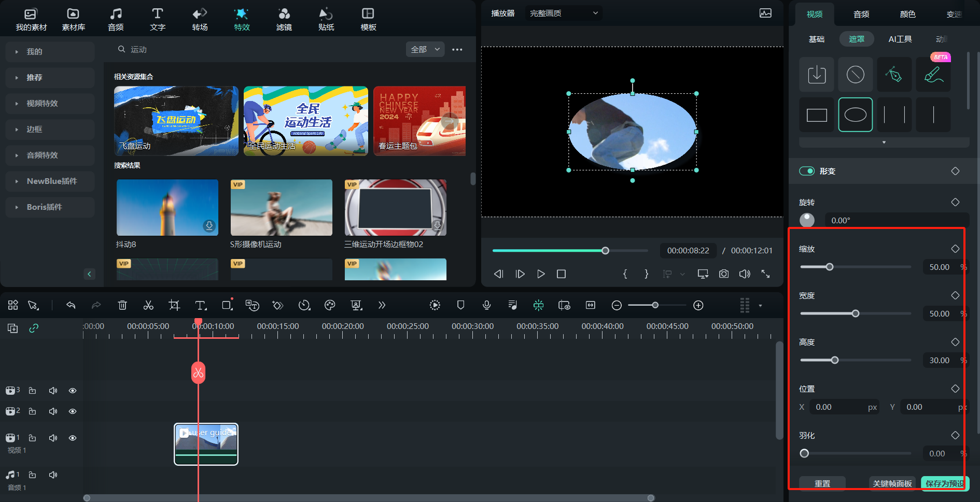The image size is (980, 502).
Task: Hide video track 3 with eye icon
Action: (73, 391)
